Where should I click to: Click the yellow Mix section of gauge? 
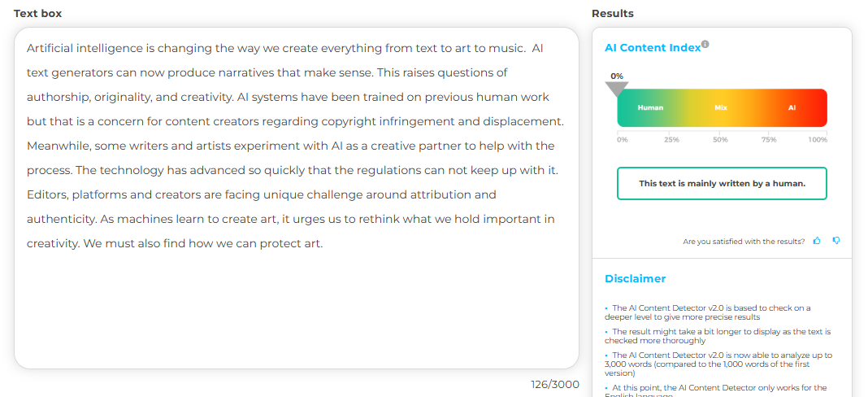tap(721, 107)
